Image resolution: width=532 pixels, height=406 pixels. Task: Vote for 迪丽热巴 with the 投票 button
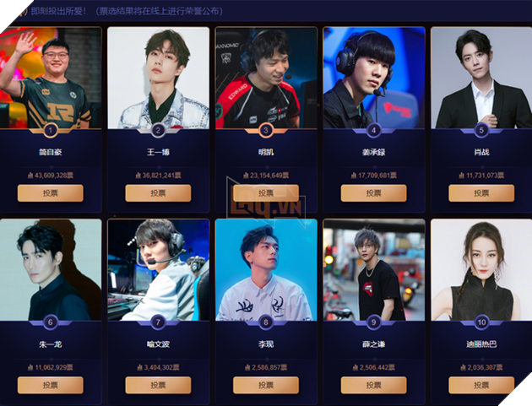pyautogui.click(x=481, y=385)
